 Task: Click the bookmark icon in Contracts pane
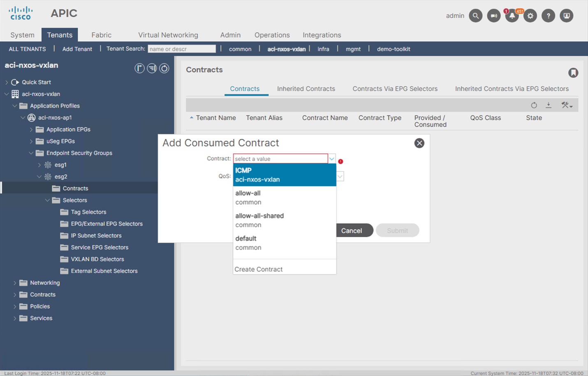(x=573, y=73)
